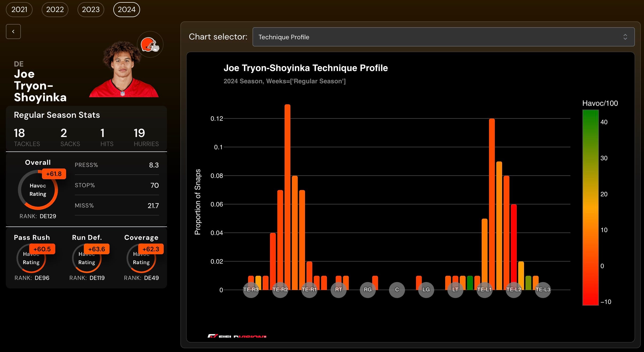644x352 pixels.
Task: Click the Overall Havoc Rating gauge
Action: click(x=38, y=190)
